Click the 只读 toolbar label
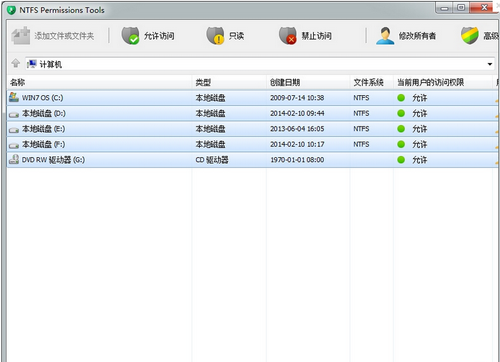500x362 pixels. (x=236, y=36)
